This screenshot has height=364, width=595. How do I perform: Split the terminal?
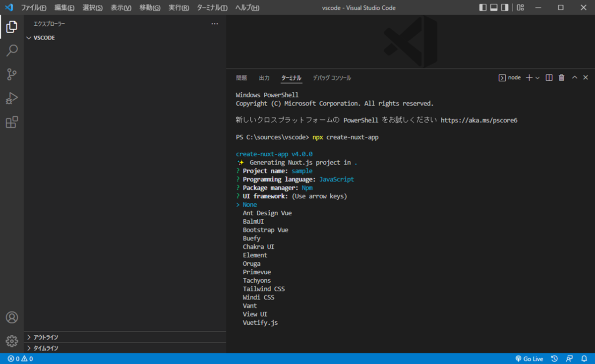point(549,78)
